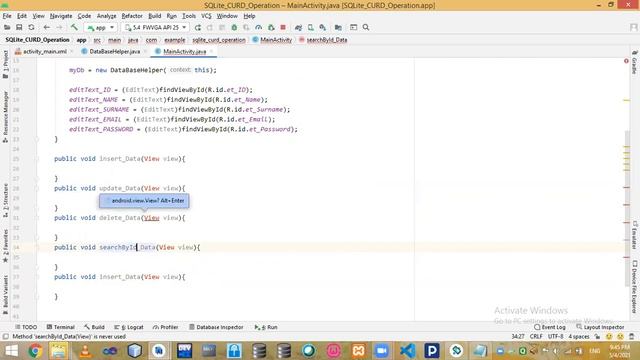Click 'android.view.View? Alt+Enter' import popup
This screenshot has height=360, width=640.
144,200
